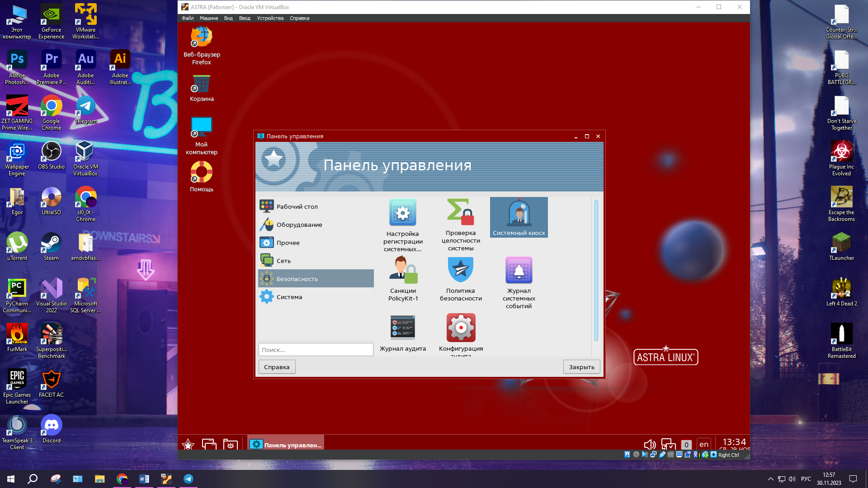Open Конфигурация аудита icon
868x488 pixels.
click(x=461, y=334)
